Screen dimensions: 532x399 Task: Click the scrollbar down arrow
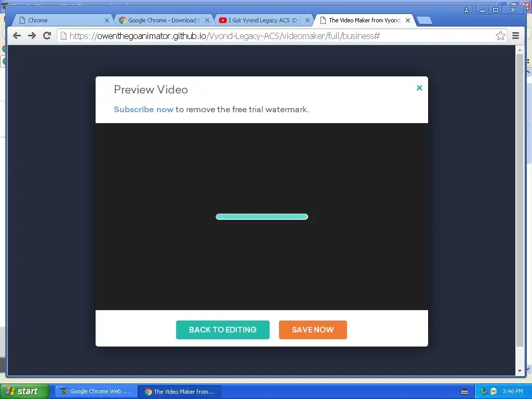(x=520, y=371)
